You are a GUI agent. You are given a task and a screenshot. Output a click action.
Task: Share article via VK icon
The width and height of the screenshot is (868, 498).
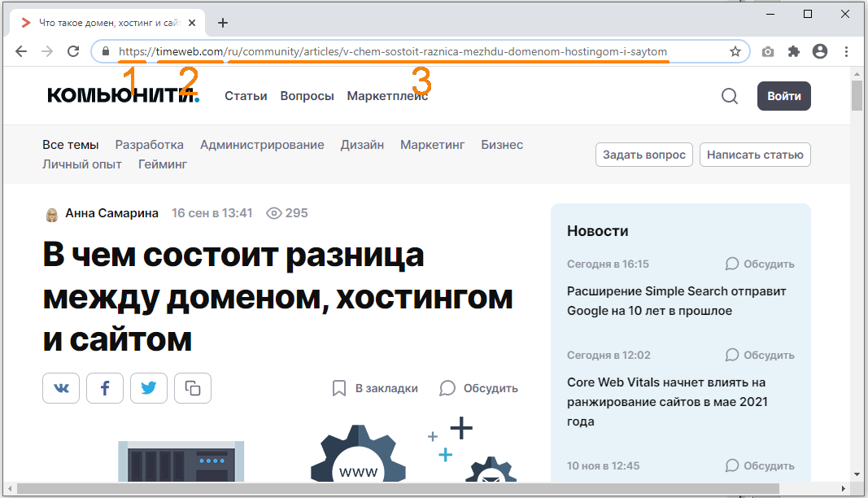pyautogui.click(x=62, y=388)
